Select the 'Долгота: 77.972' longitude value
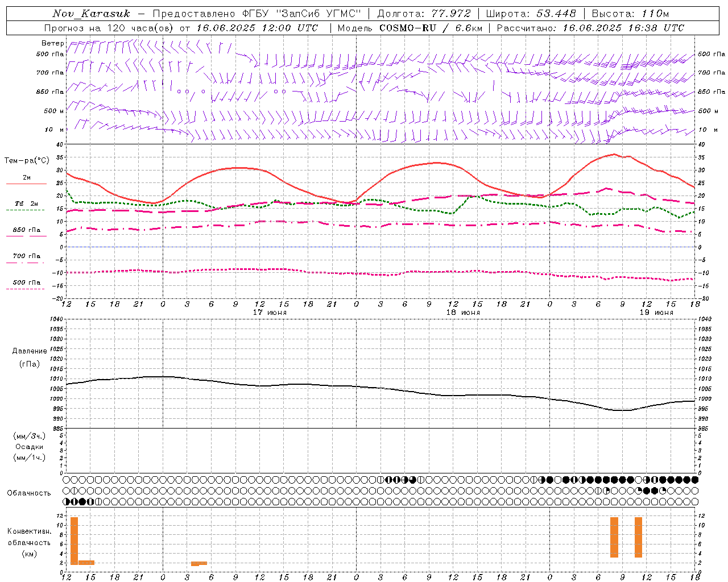This screenshot has height=582, width=728. (424, 14)
